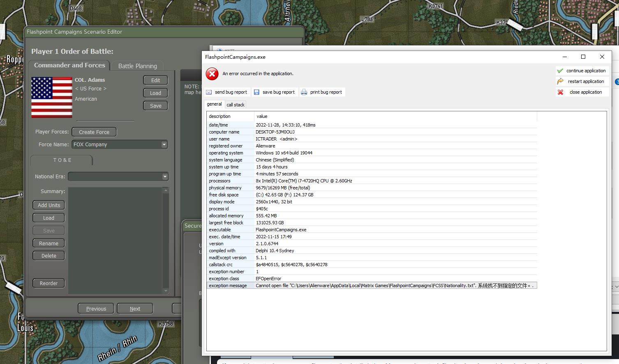Choose restart application
619x364 pixels.
(582, 81)
